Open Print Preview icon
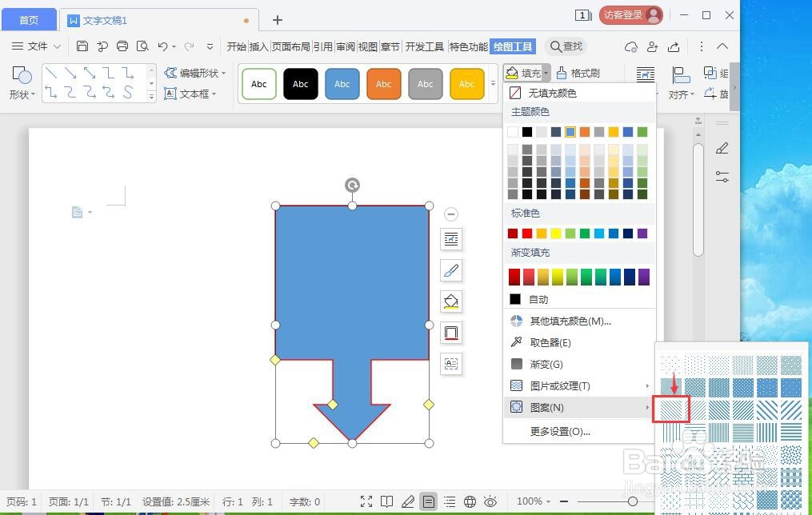 (x=142, y=46)
